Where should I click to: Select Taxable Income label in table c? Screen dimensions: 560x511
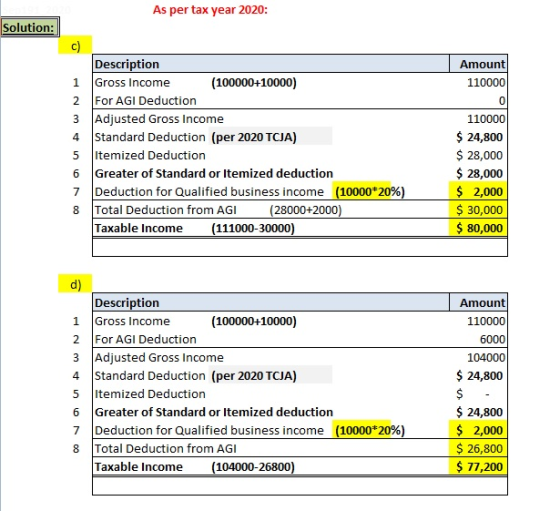click(x=139, y=228)
